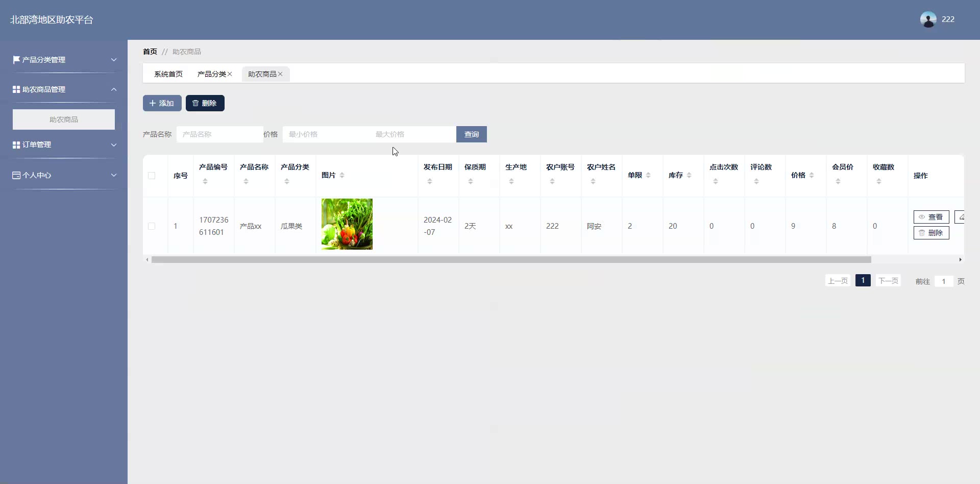Sort by 发布日期 column
This screenshot has height=484, width=980.
pos(430,181)
